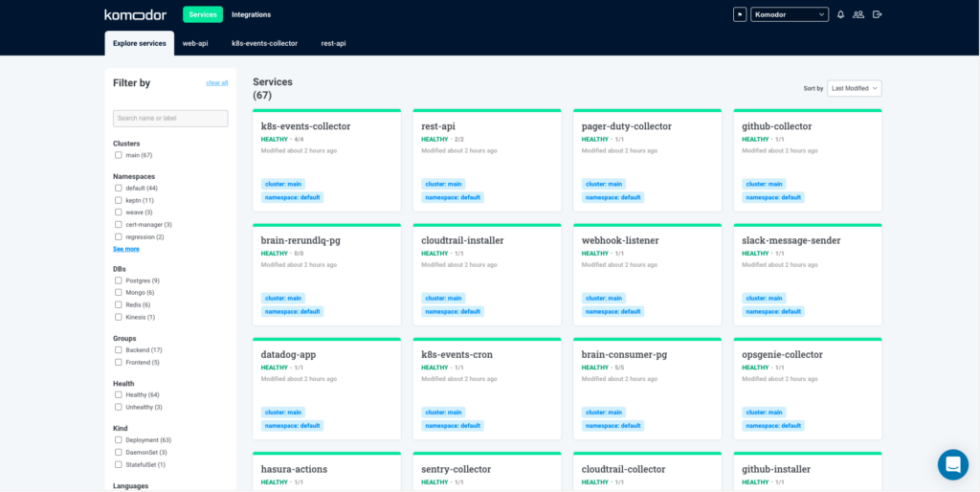Open the flag icon button
Image resolution: width=980 pixels, height=492 pixels.
click(740, 14)
